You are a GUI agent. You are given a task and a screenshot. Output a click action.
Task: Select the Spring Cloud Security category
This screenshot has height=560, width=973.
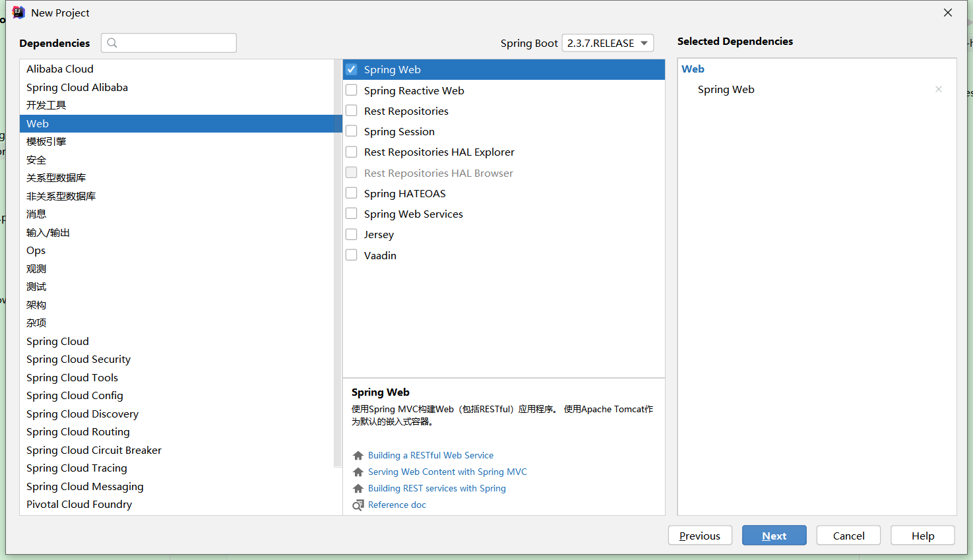coord(177,359)
